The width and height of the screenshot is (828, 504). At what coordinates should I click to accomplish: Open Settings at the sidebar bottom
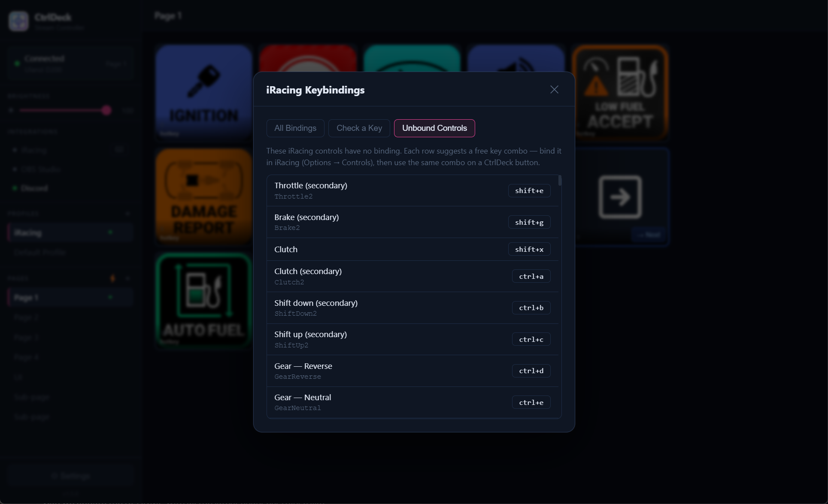pos(70,476)
